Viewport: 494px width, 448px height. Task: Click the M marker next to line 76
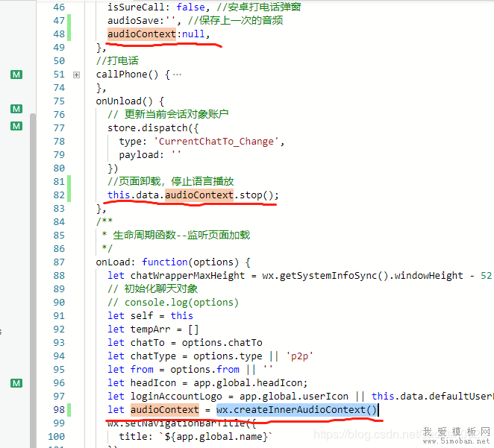(x=16, y=109)
